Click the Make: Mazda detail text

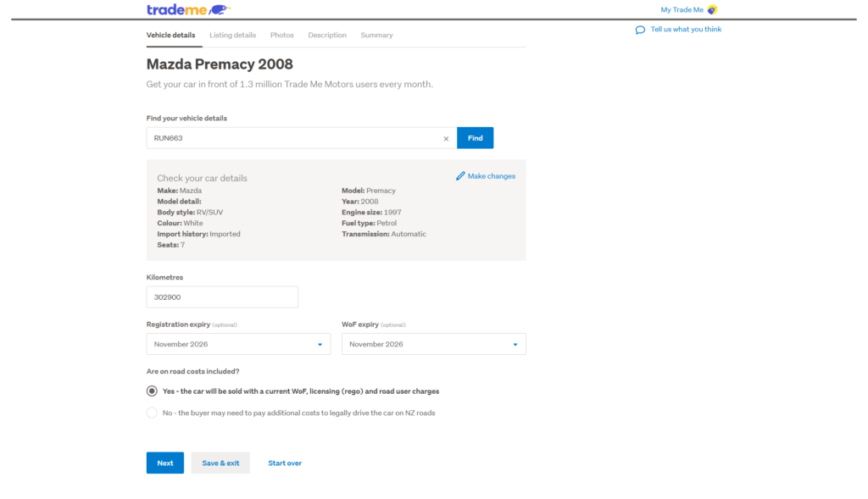click(x=180, y=191)
